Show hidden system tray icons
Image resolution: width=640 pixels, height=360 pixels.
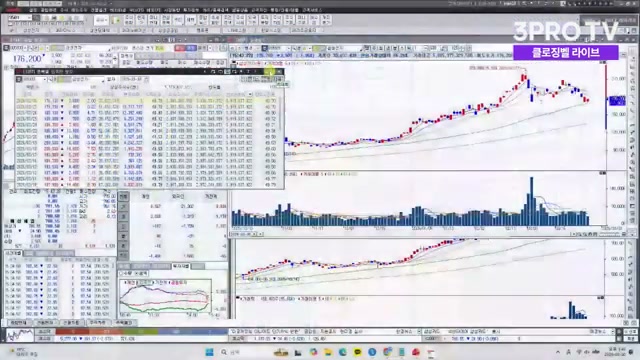coord(558,352)
